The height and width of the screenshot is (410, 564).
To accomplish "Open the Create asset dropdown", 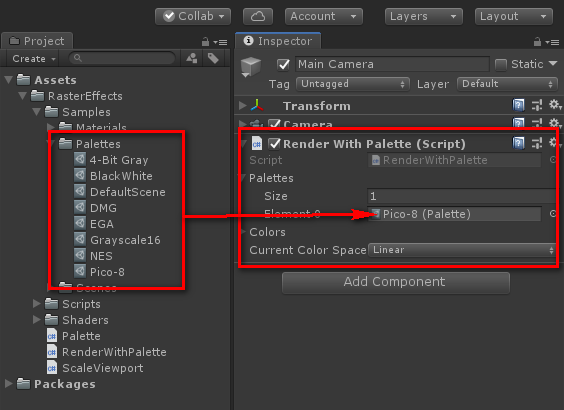I will tap(34, 59).
